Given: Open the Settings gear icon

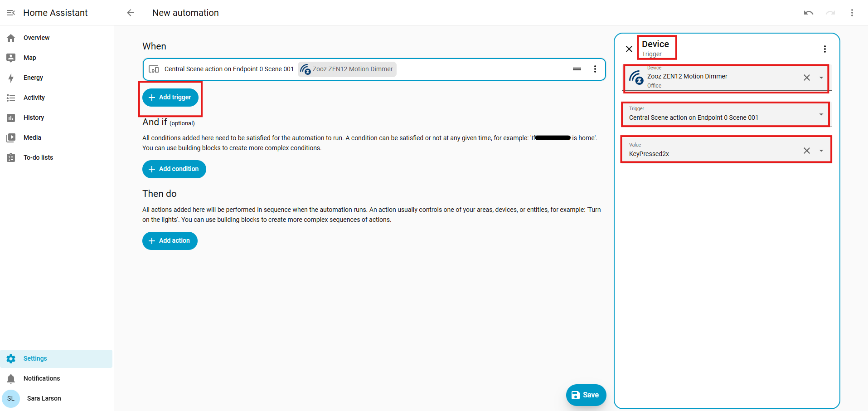Looking at the screenshot, I should point(11,359).
